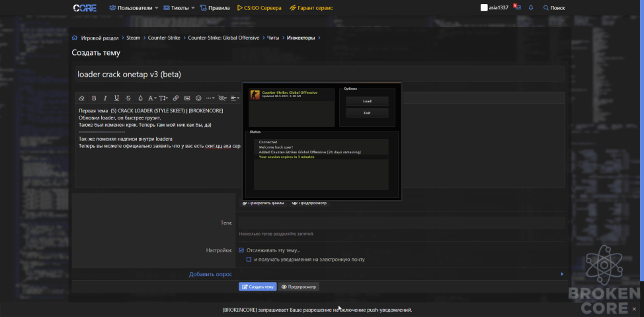Viewport: 644px width, 317px height.
Task: Toggle strikethrough formatting
Action: point(128,98)
